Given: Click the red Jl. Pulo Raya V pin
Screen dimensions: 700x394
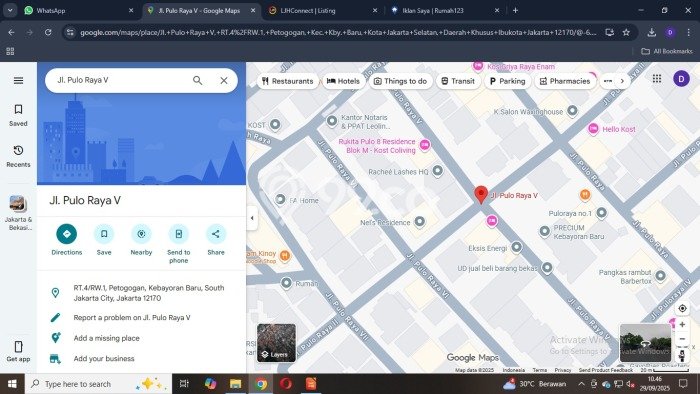Looking at the screenshot, I should [481, 195].
